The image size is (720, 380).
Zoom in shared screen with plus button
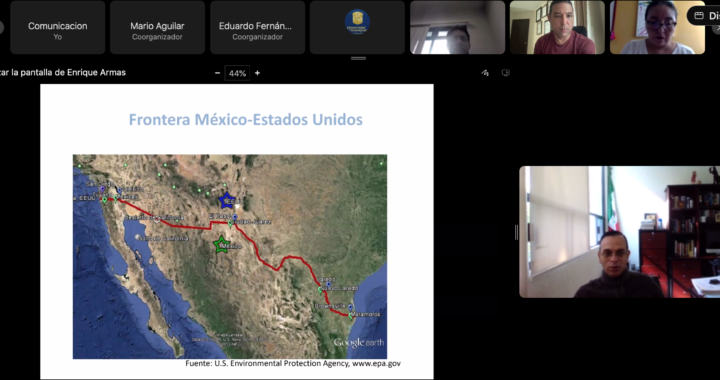(257, 73)
